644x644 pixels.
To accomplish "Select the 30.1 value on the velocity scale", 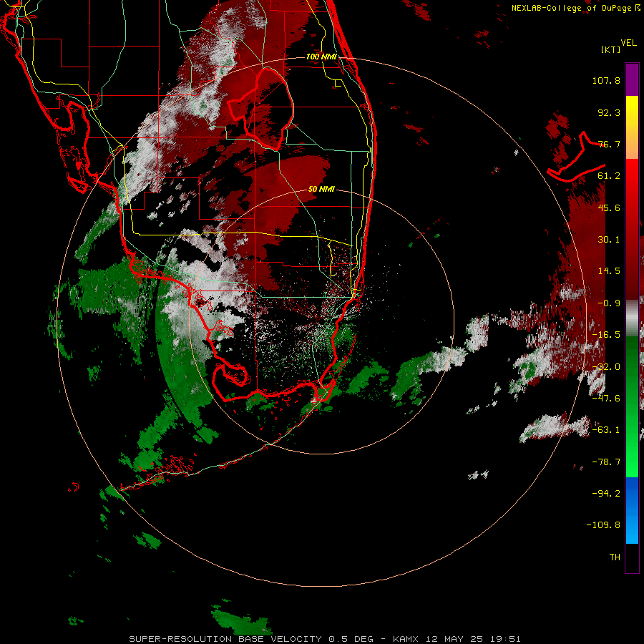I will pyautogui.click(x=609, y=240).
